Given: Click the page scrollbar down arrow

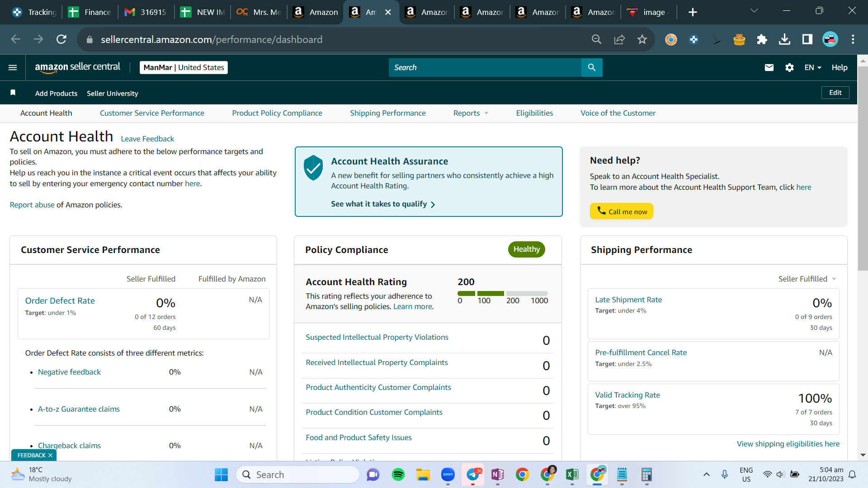Looking at the screenshot, I should [863, 455].
